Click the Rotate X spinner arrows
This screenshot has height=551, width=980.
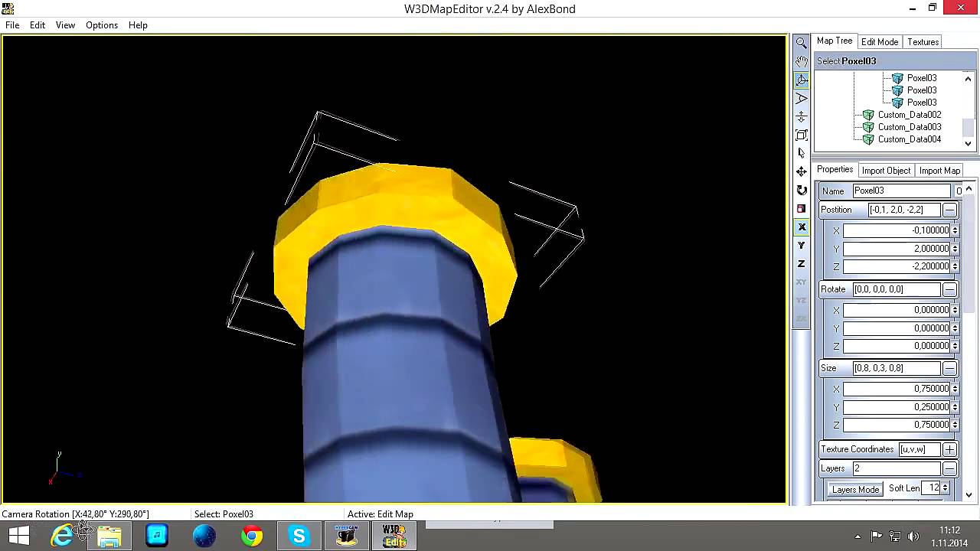(x=955, y=310)
